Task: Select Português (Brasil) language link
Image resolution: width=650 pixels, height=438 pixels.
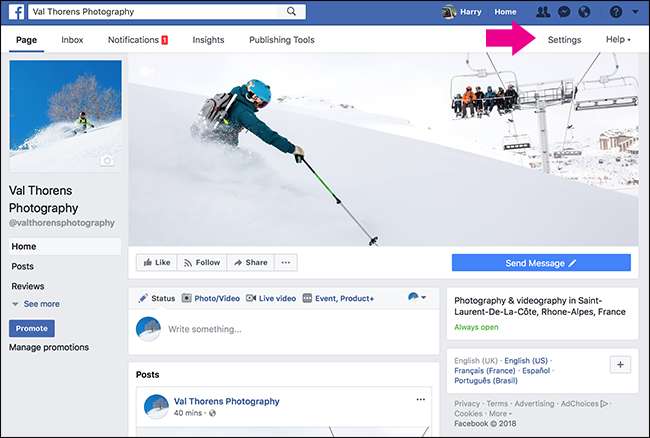Action: coord(486,380)
